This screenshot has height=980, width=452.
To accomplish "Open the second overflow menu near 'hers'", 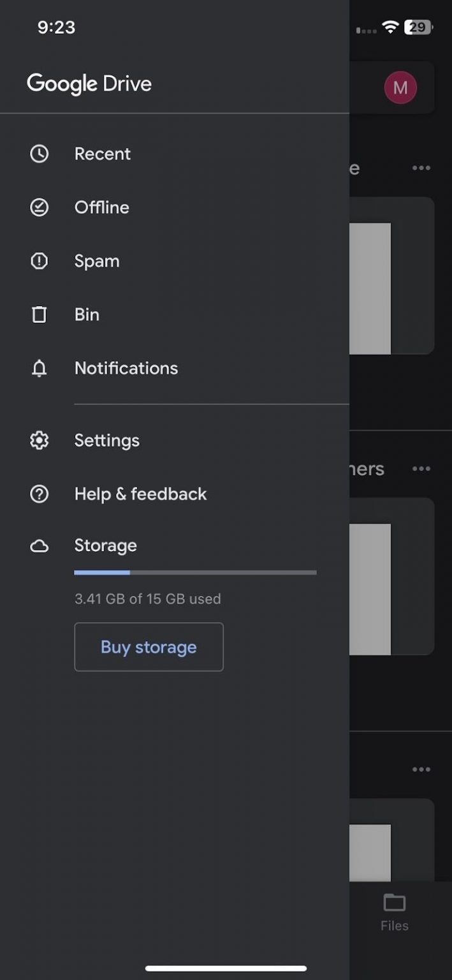I will point(421,468).
